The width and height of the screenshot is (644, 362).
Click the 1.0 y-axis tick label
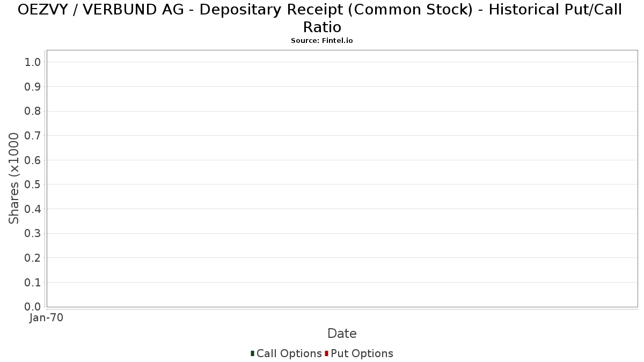coord(33,62)
